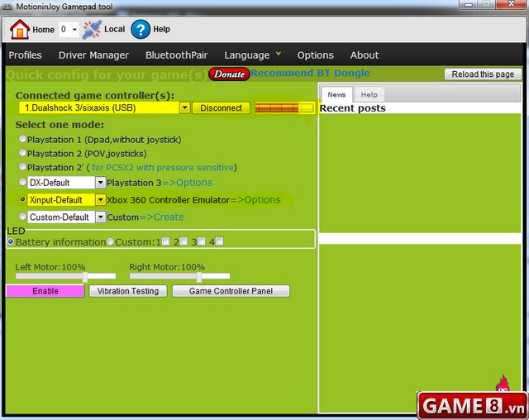Open the About menu
Image resolution: width=529 pixels, height=420 pixels.
pyautogui.click(x=365, y=55)
